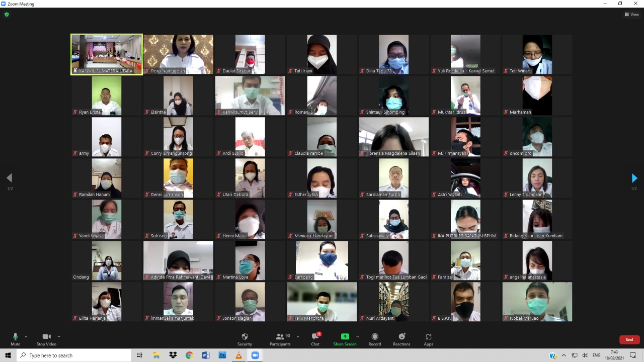Open the View layout menu
Image resolution: width=644 pixels, height=362 pixels.
pyautogui.click(x=631, y=15)
